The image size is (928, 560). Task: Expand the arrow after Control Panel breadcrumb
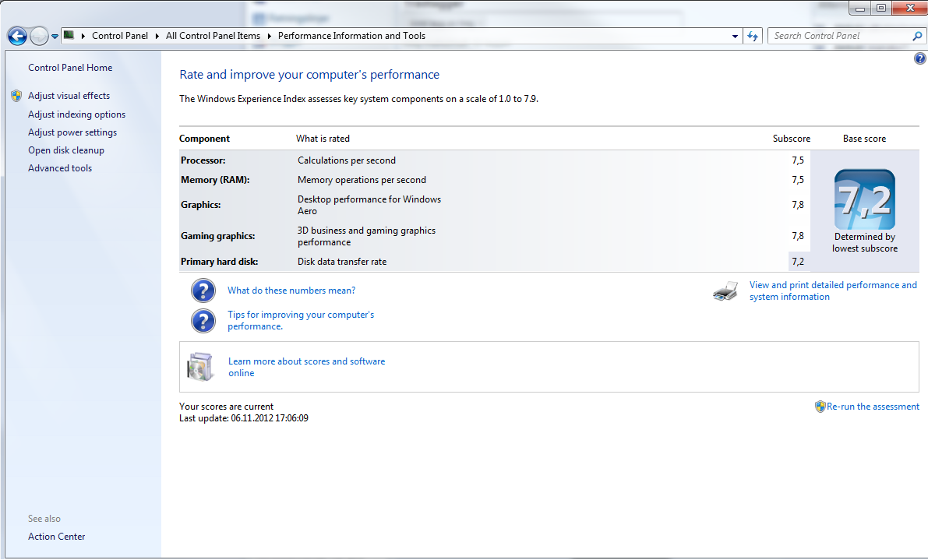point(157,36)
